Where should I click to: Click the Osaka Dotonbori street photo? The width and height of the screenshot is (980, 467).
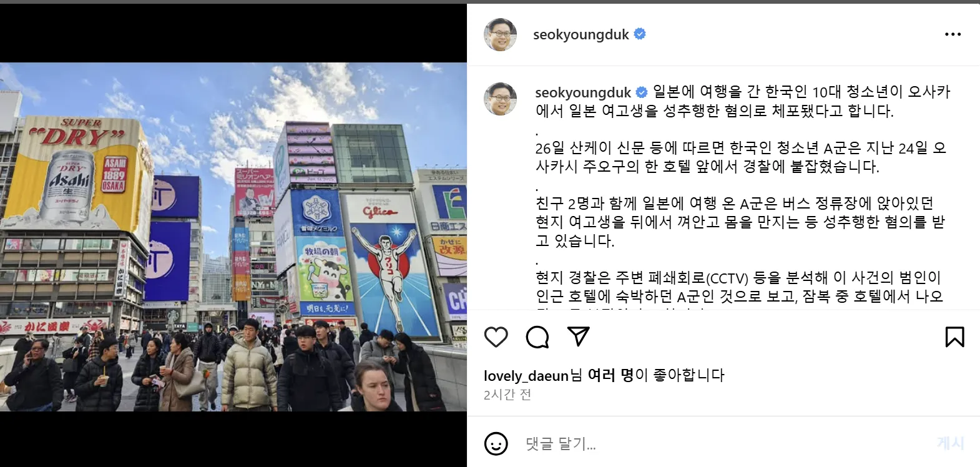[x=233, y=237]
